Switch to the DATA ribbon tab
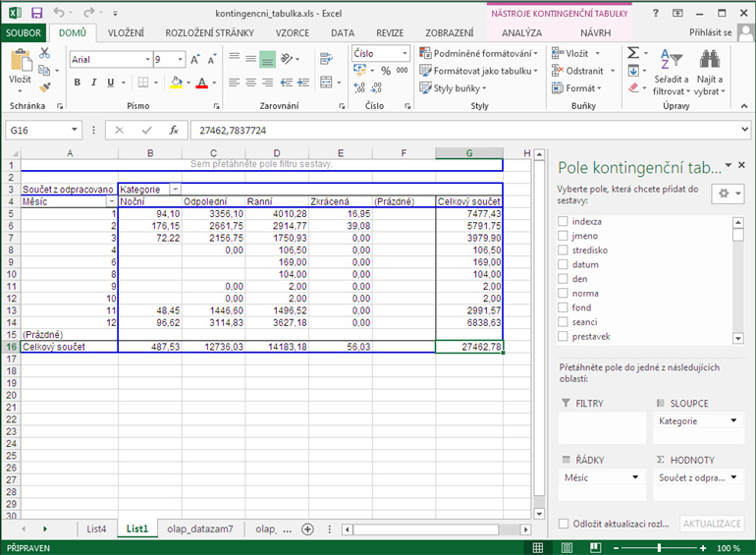The image size is (756, 555). coord(343,32)
